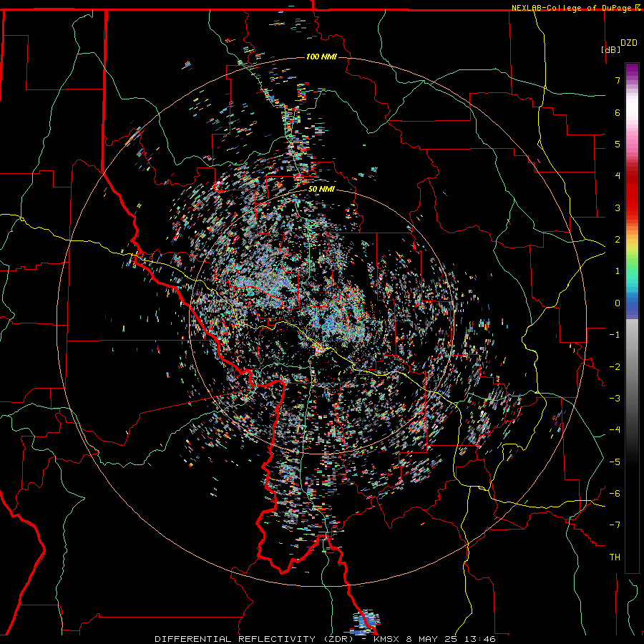
Task: Click the positive 2 scale value
Action: click(618, 240)
